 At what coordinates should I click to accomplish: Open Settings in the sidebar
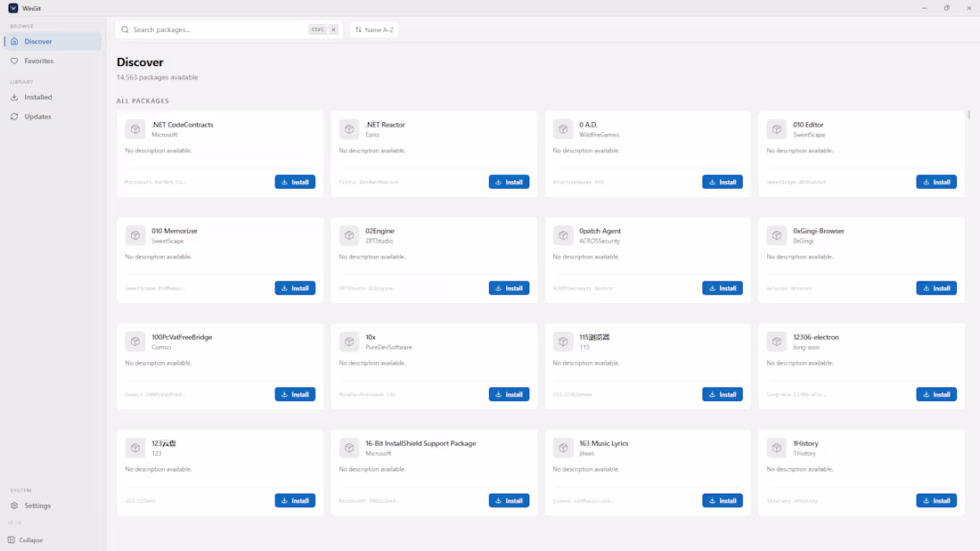tap(53, 506)
